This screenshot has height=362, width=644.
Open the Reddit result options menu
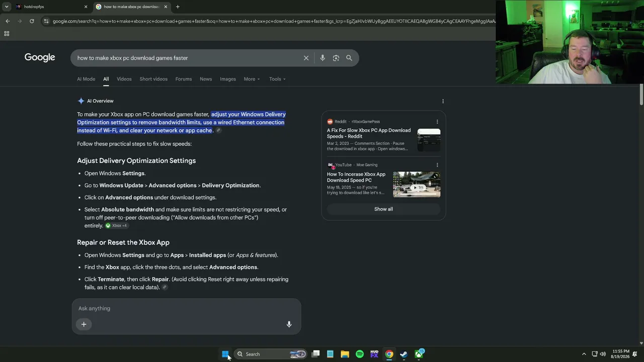click(437, 122)
